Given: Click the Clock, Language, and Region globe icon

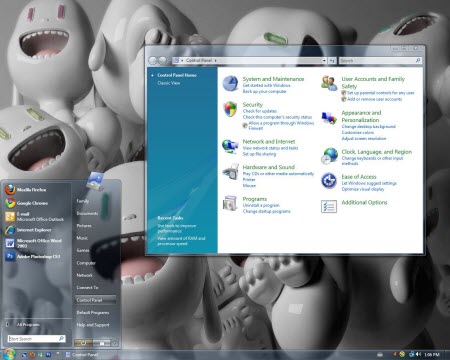Looking at the screenshot, I should pos(329,156).
